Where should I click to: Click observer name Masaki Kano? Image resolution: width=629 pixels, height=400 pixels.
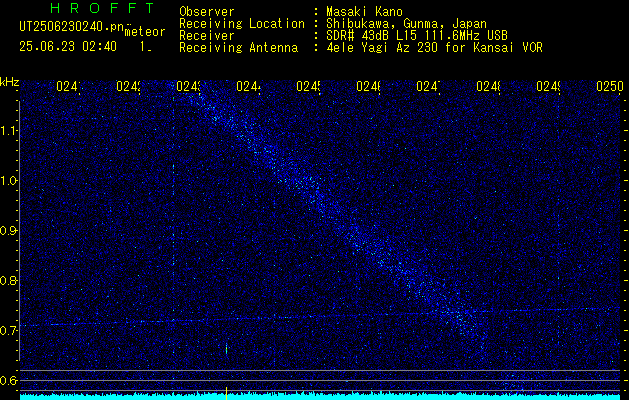pyautogui.click(x=364, y=12)
